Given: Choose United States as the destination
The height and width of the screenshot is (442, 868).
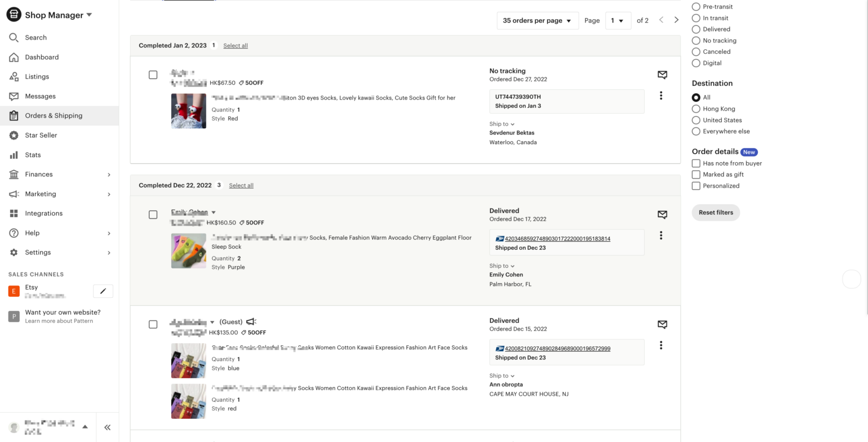Looking at the screenshot, I should click(696, 120).
